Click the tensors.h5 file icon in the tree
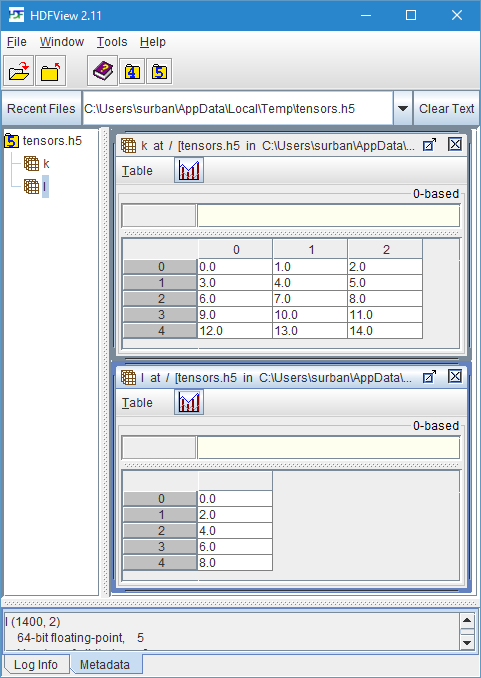Viewport: 481px width, 678px height. tap(11, 141)
